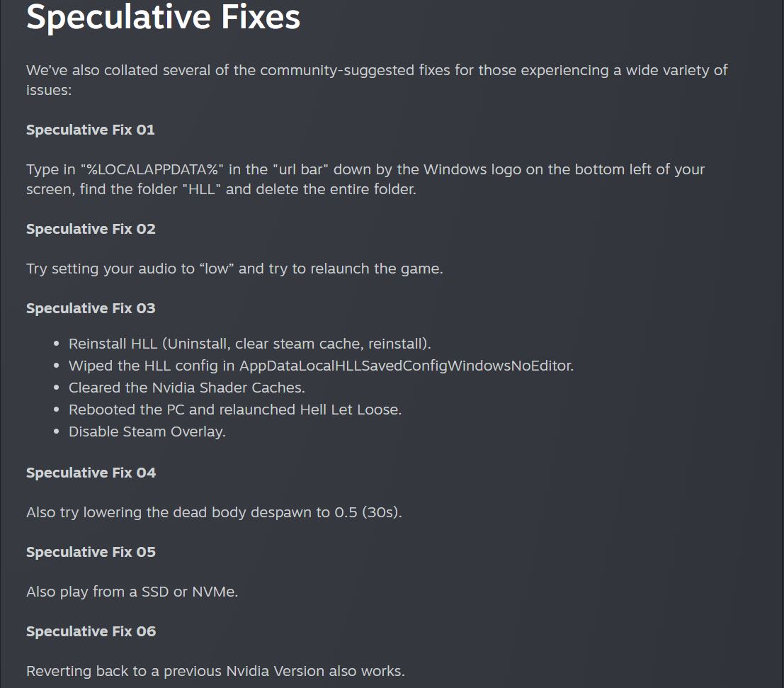Screen dimensions: 784x688
Task: Click the line about reverting the Nvidia version
Action: (215, 670)
